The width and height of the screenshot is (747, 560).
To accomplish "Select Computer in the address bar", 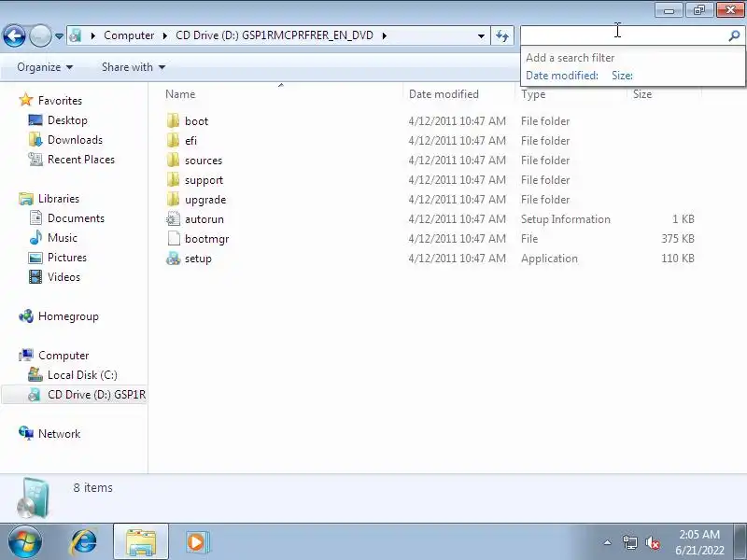I will point(129,35).
